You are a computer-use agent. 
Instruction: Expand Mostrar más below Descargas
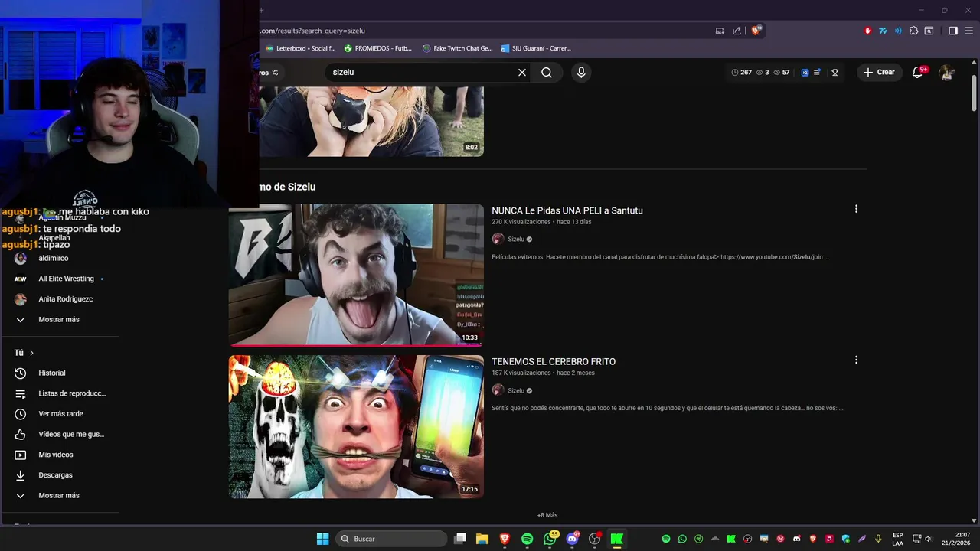tap(59, 495)
